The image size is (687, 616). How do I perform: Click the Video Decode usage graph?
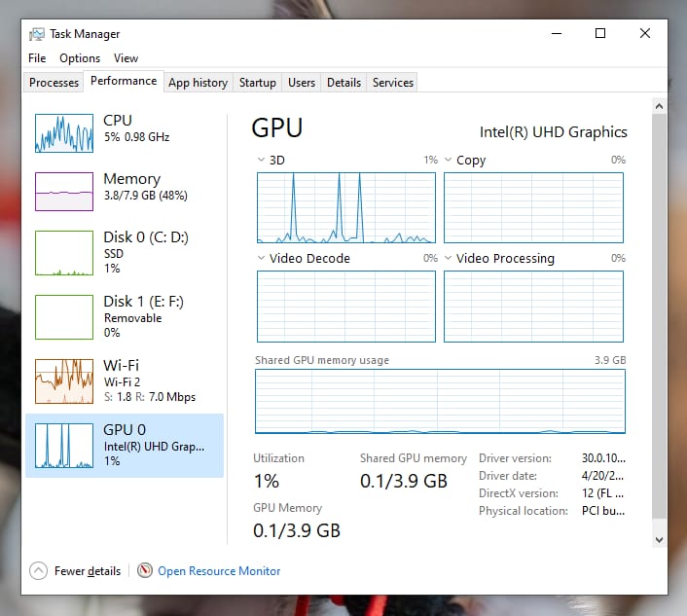(346, 307)
